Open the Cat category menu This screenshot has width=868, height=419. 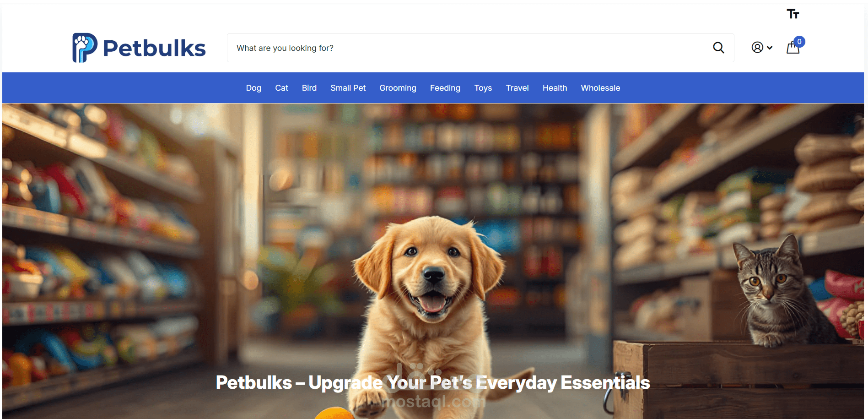(x=281, y=88)
